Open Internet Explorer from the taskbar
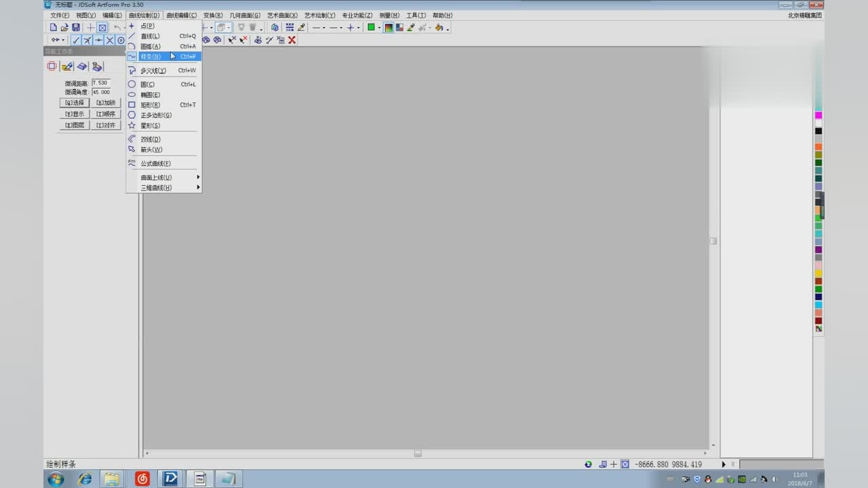This screenshot has width=868, height=488. (x=85, y=479)
